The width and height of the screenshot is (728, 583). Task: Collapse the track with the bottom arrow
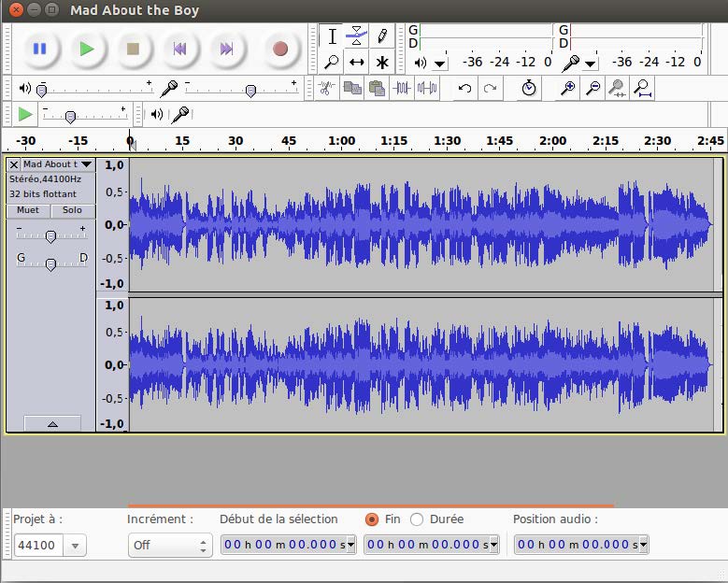tap(52, 423)
